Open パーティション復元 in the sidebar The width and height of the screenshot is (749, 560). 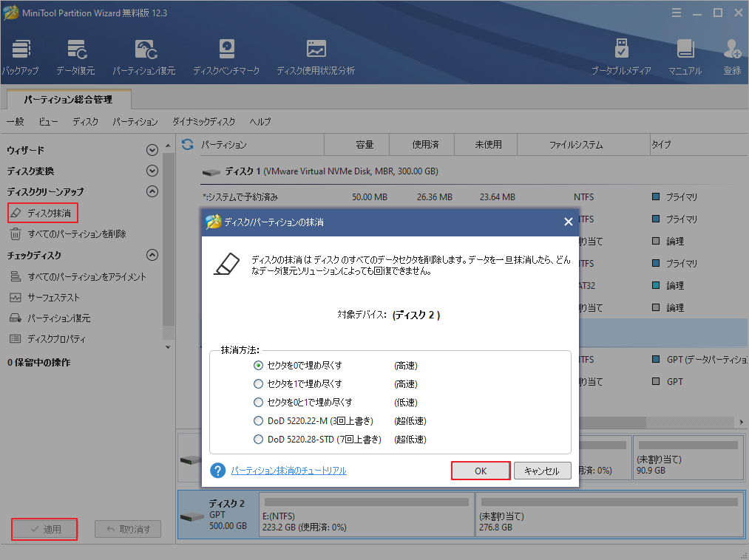point(50,318)
